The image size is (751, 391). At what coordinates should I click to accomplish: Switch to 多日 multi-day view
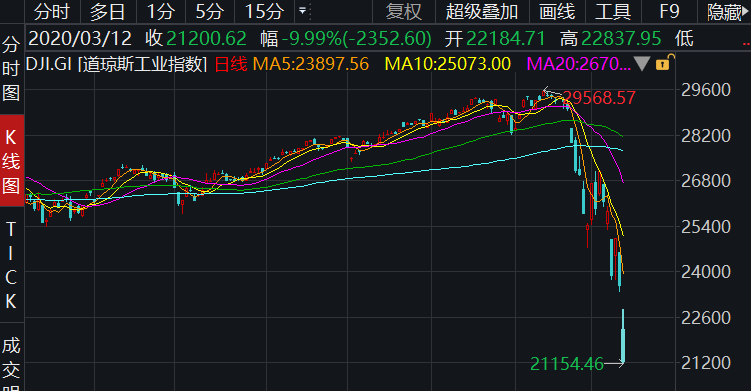tap(108, 12)
